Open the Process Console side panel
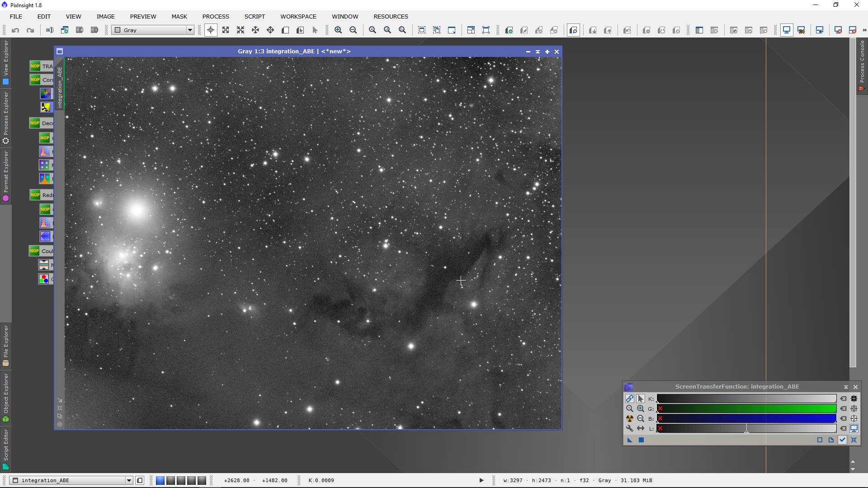This screenshot has width=868, height=488. click(862, 66)
